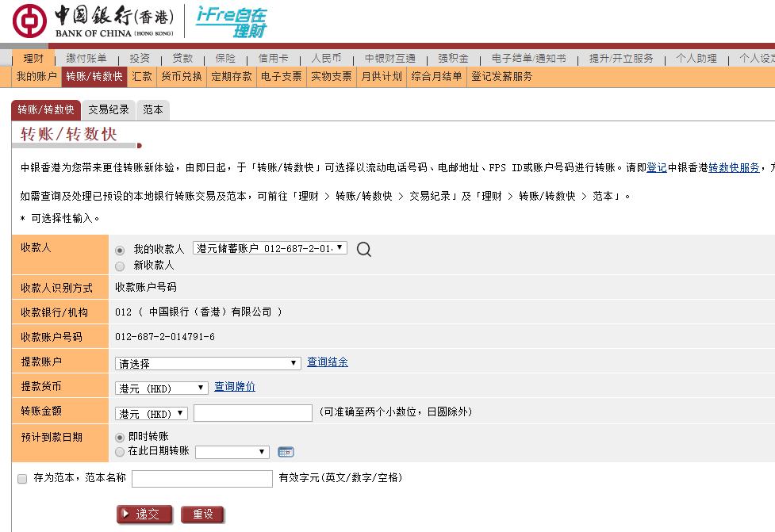Click the 查询结余 link
775x532 pixels.
[x=326, y=362]
